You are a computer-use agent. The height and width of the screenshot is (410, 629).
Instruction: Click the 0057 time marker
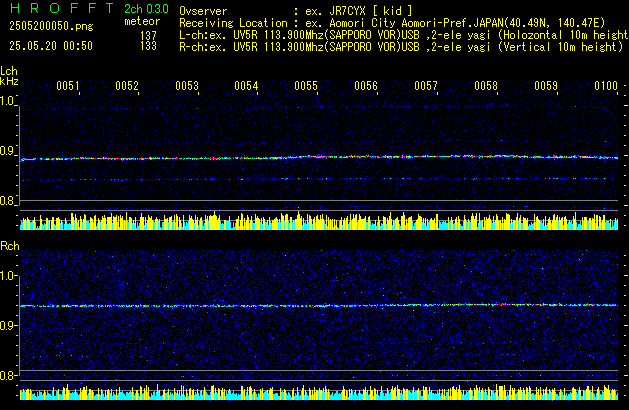coord(426,85)
